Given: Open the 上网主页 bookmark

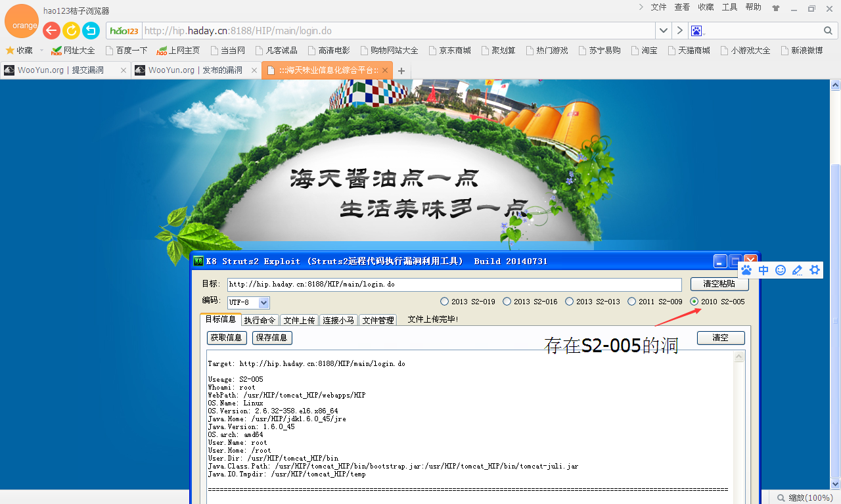Looking at the screenshot, I should coord(179,50).
